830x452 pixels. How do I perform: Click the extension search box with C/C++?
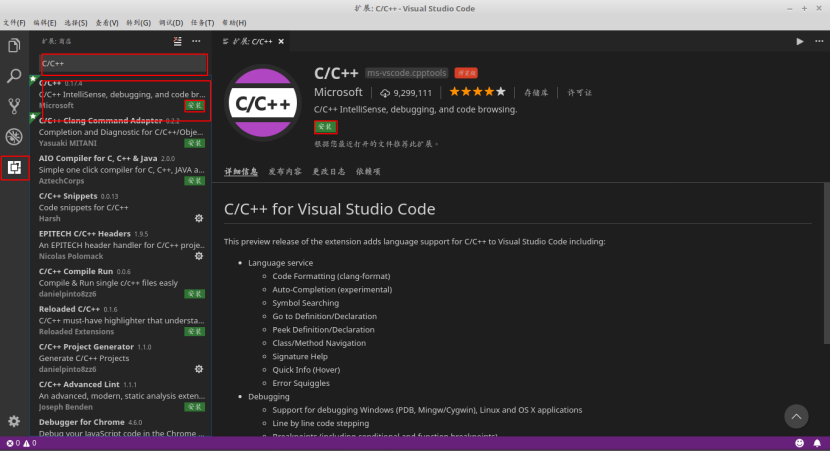point(124,64)
